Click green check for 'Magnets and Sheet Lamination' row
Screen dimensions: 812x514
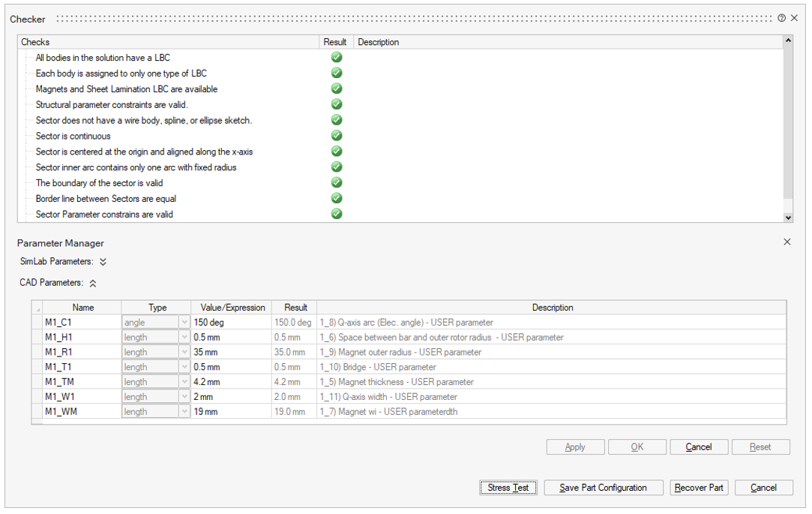pos(337,89)
